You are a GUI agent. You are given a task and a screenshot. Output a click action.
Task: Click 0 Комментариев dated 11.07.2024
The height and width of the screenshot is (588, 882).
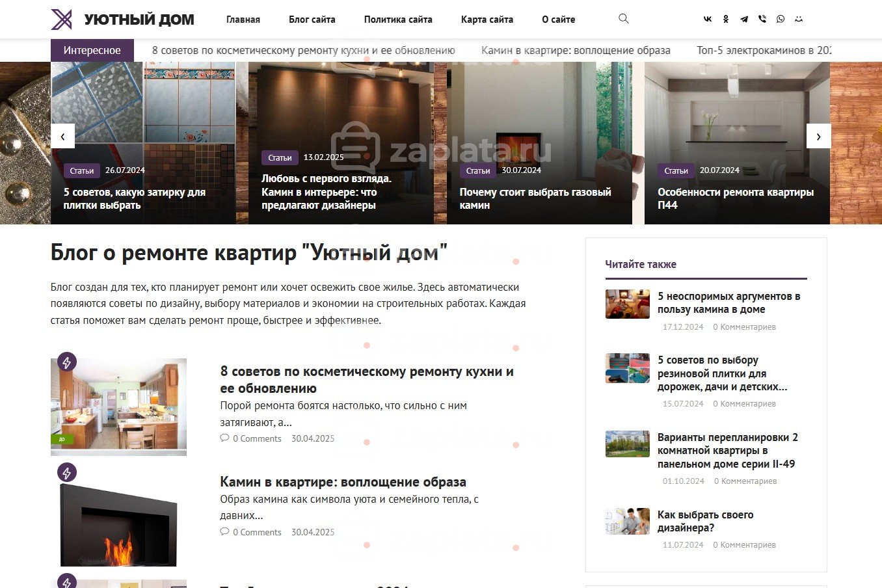click(744, 545)
